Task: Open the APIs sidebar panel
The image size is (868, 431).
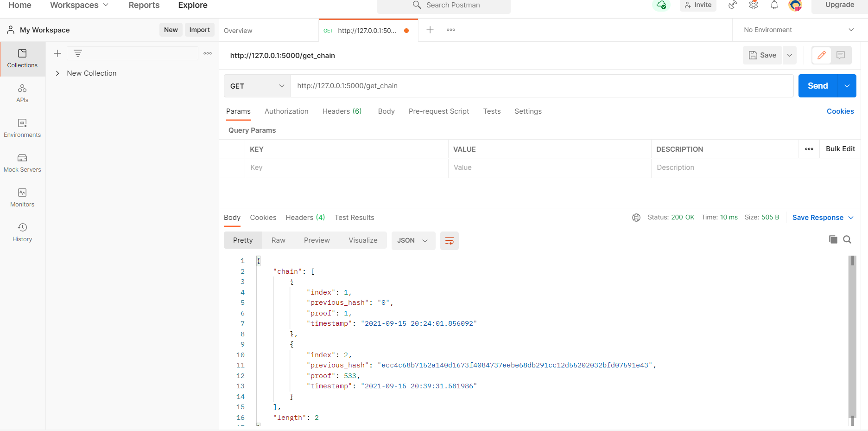Action: 22,93
